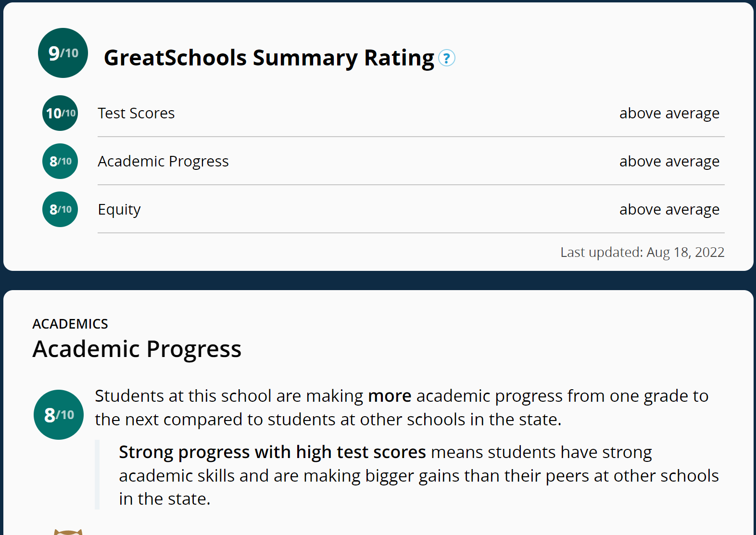Screen dimensions: 756x535
Task: Click the ACADEMICS section label
Action: click(x=70, y=324)
